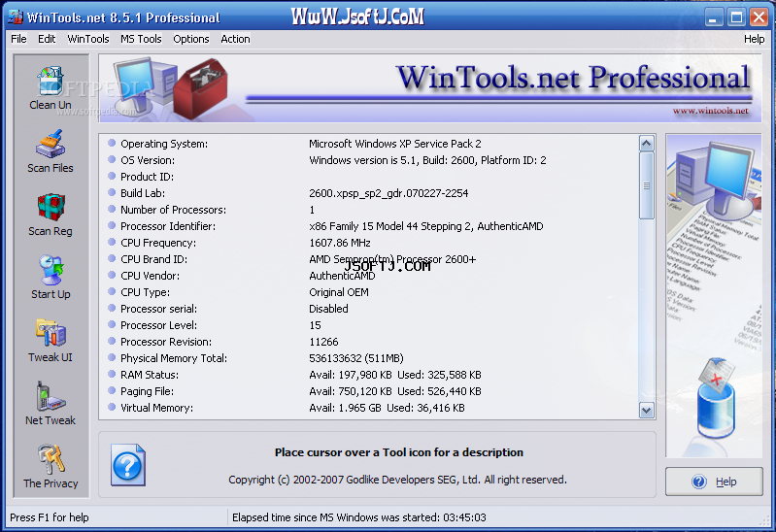Select the CPU Type row
Image resolution: width=776 pixels, height=532 pixels.
tap(370, 292)
